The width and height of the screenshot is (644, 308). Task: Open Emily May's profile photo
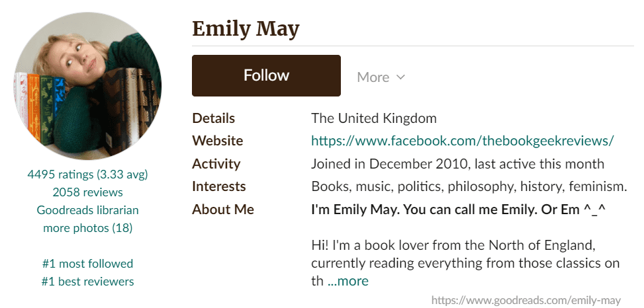tap(87, 87)
